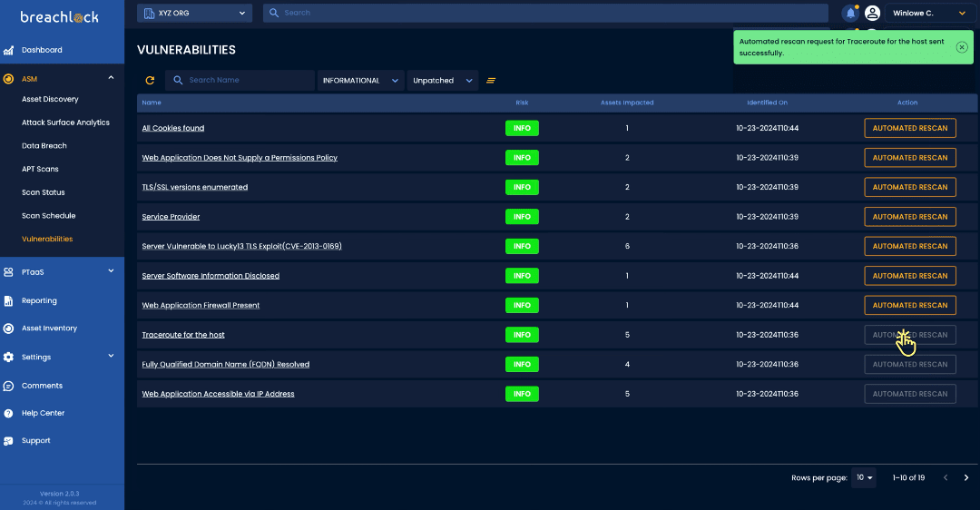
Task: Click the Comments icon
Action: [x=8, y=386]
